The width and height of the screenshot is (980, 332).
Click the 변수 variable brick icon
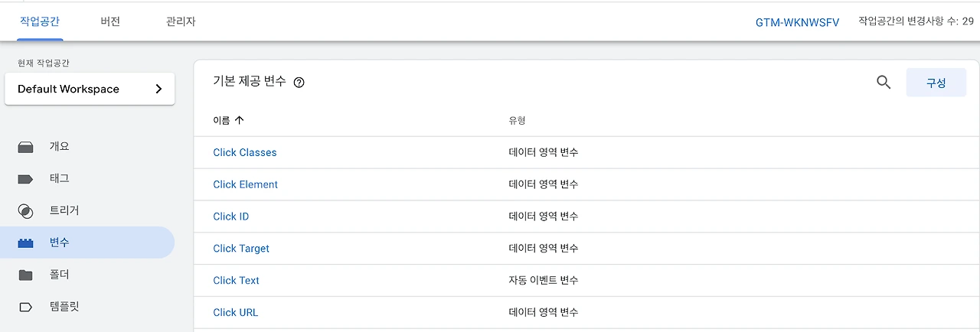(25, 243)
